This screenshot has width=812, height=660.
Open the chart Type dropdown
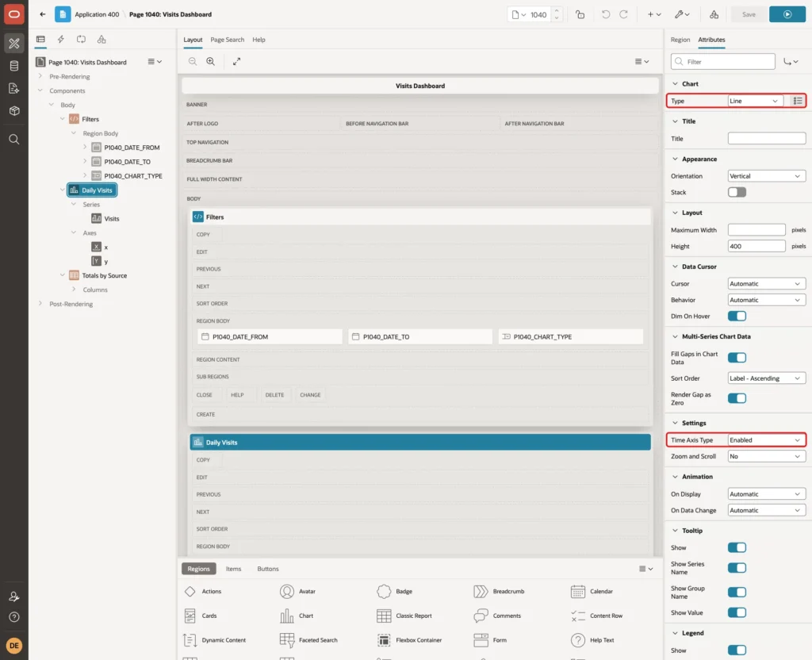[x=755, y=101]
